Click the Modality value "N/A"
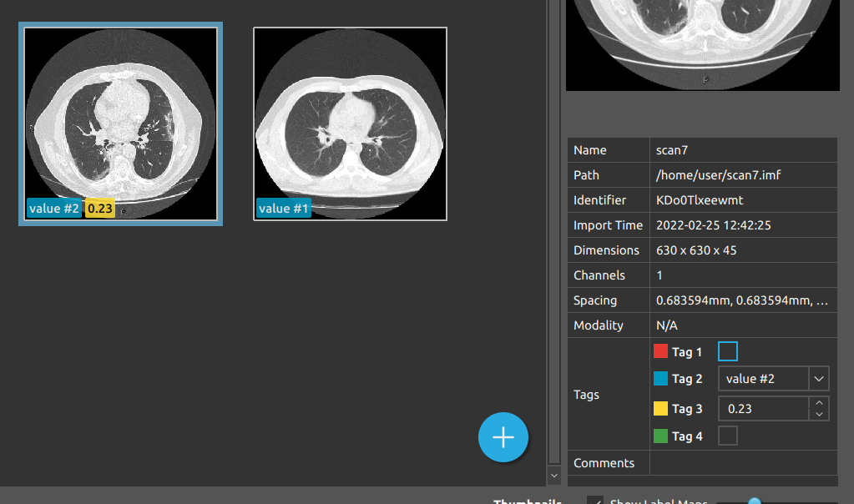 (667, 325)
